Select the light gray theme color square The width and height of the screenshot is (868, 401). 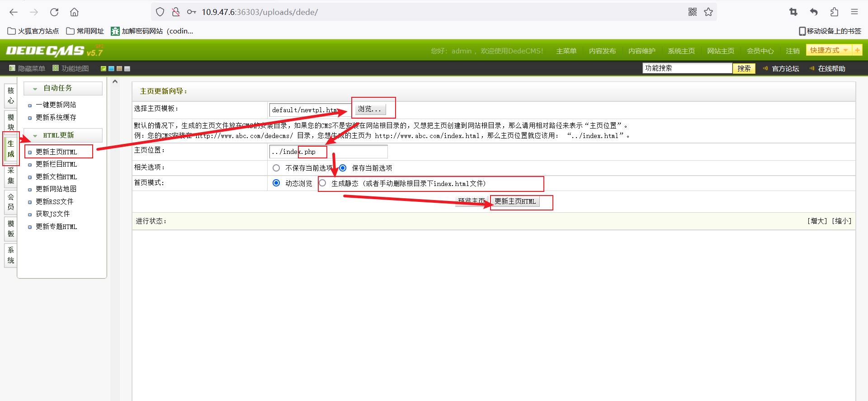click(127, 69)
